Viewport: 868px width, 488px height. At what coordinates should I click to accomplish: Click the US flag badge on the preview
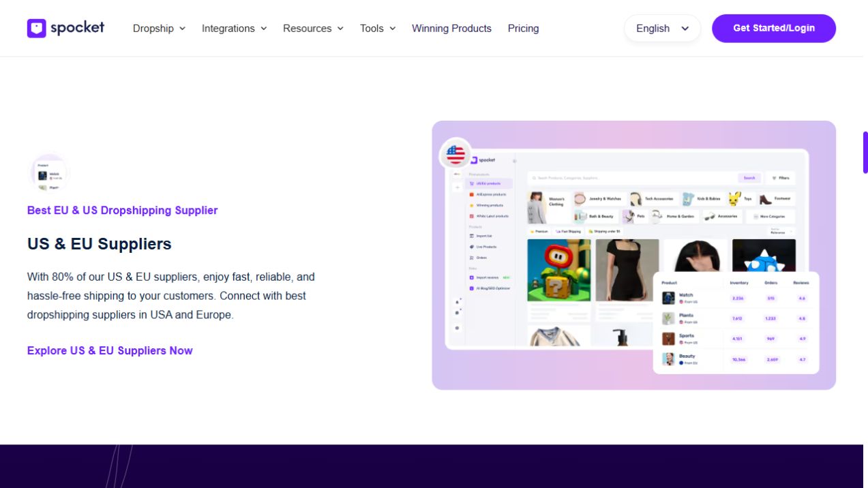coord(455,155)
